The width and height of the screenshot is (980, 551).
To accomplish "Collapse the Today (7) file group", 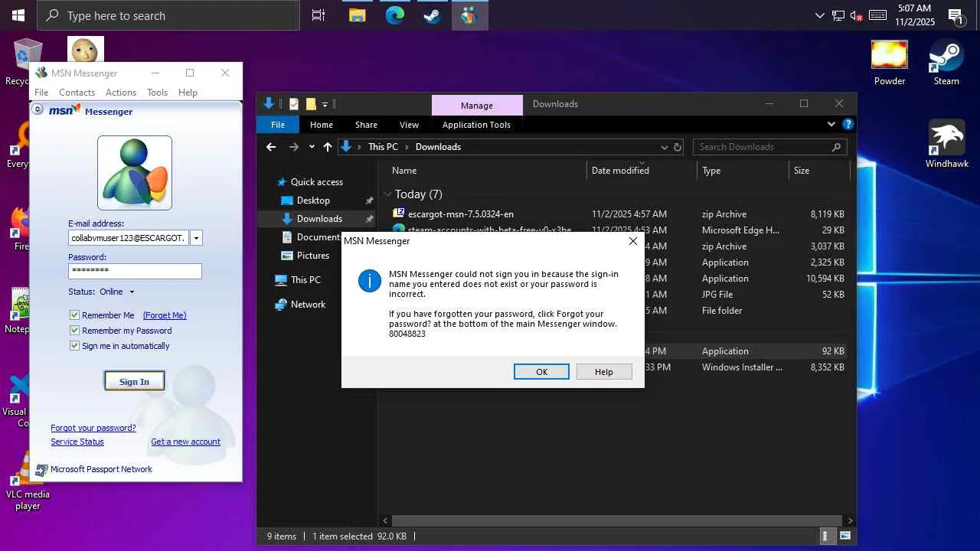I will [387, 194].
